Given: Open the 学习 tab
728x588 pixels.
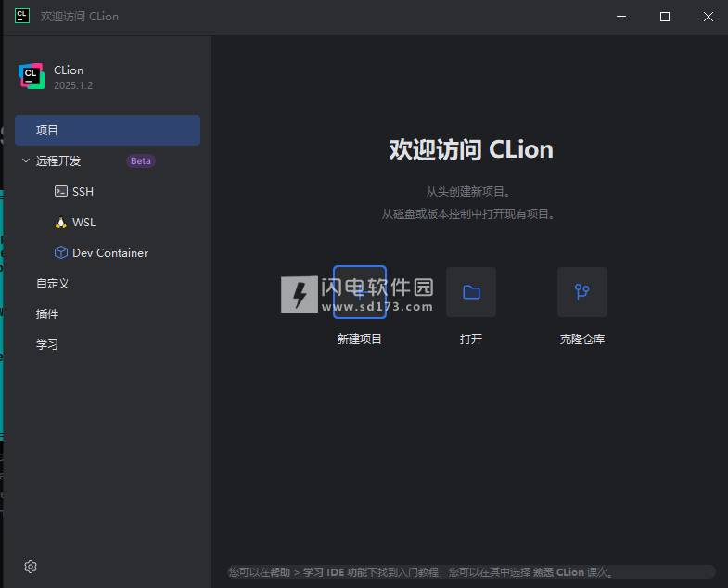Looking at the screenshot, I should [x=47, y=345].
